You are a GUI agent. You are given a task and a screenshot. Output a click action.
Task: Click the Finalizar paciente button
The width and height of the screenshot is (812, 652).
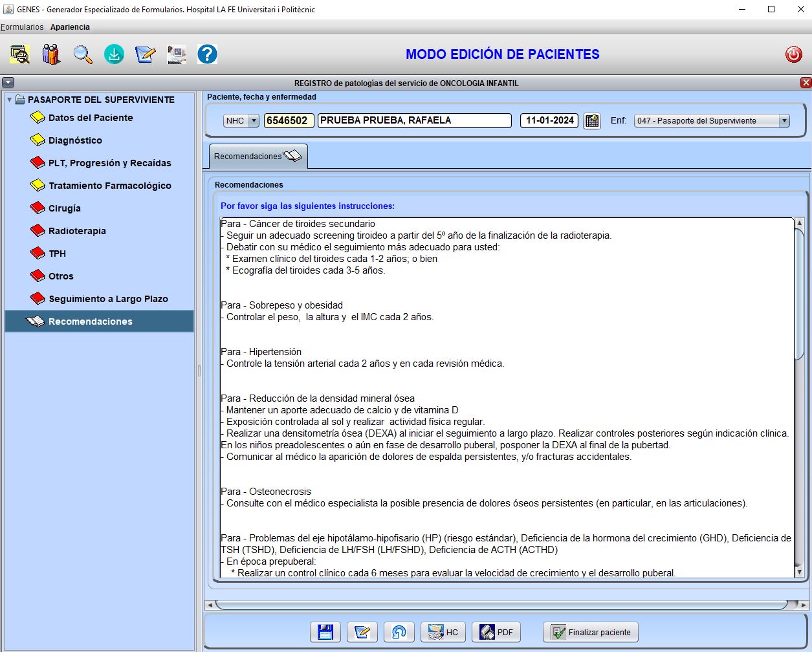pos(591,632)
